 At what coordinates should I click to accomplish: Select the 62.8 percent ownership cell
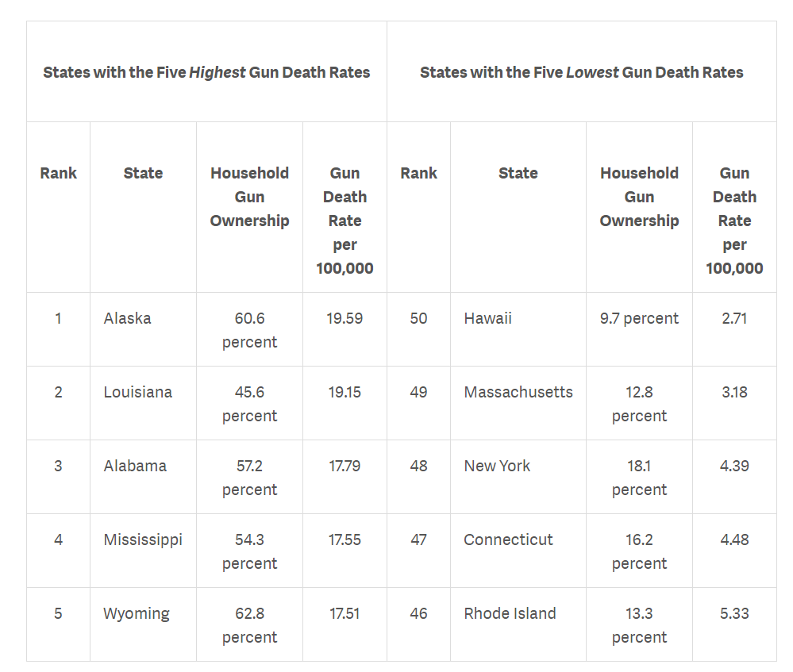[x=249, y=624]
